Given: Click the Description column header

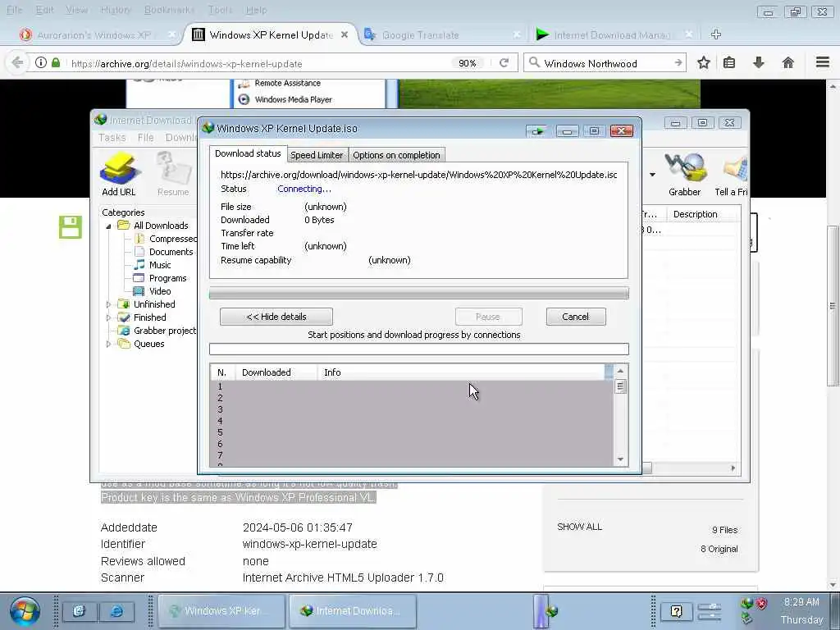Looking at the screenshot, I should coord(704,214).
